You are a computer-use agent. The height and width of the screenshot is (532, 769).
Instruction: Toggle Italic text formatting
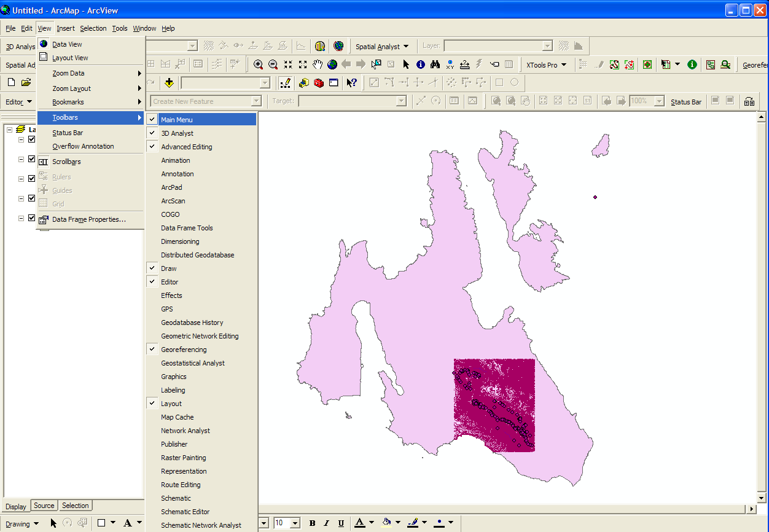327,523
